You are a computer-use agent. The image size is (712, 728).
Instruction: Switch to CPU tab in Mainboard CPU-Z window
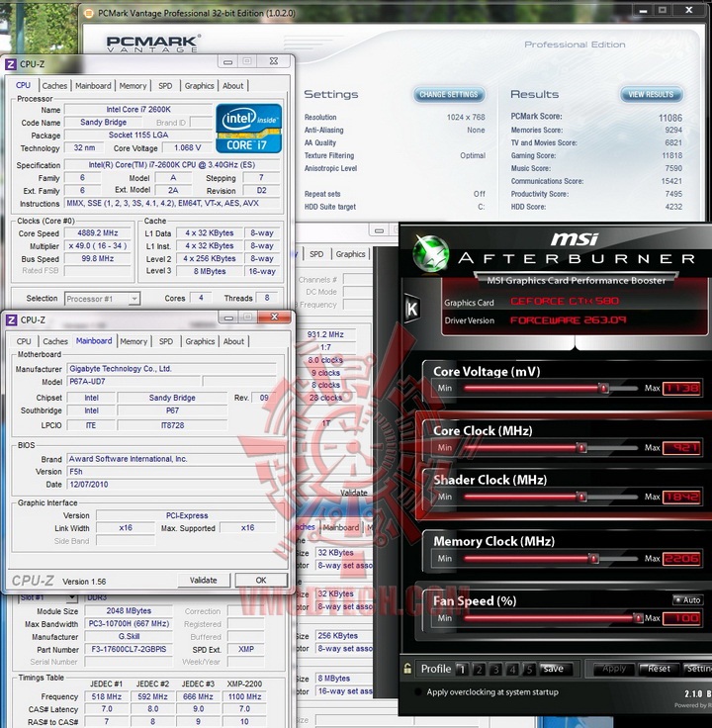click(x=24, y=341)
